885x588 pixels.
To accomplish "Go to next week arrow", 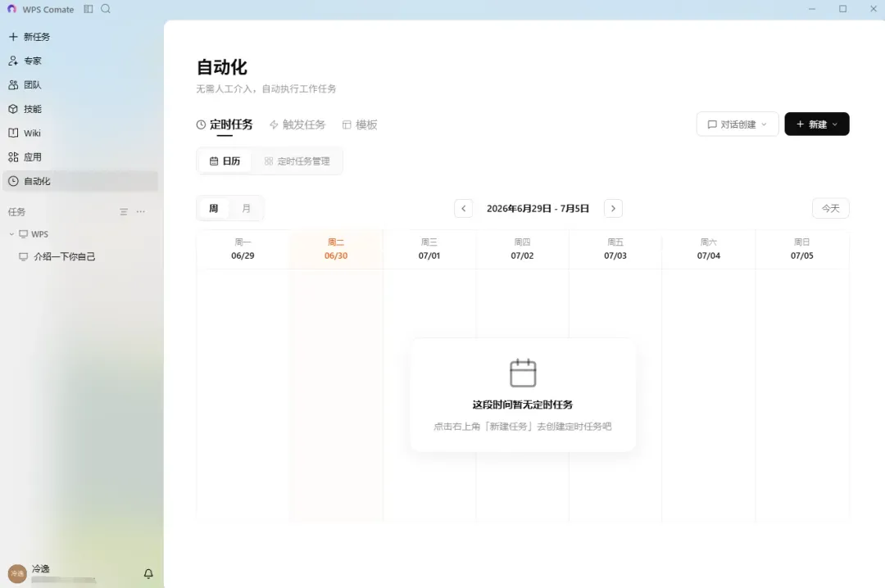I will [x=613, y=209].
